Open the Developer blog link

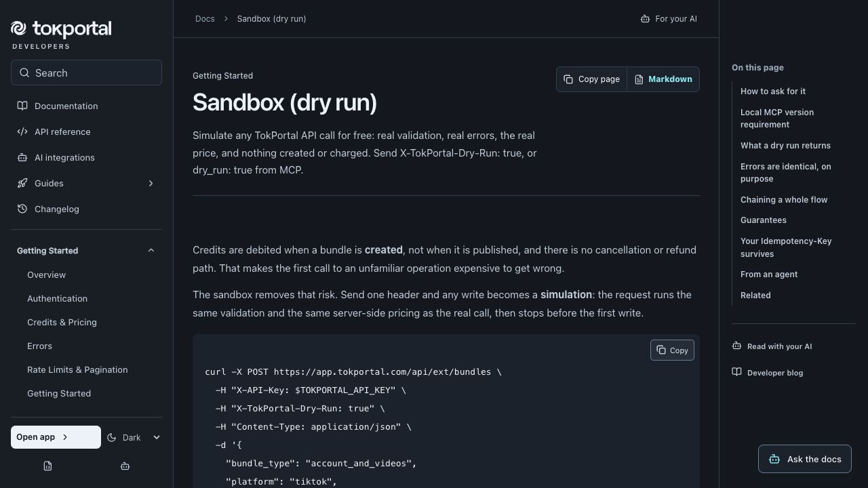[768, 372]
